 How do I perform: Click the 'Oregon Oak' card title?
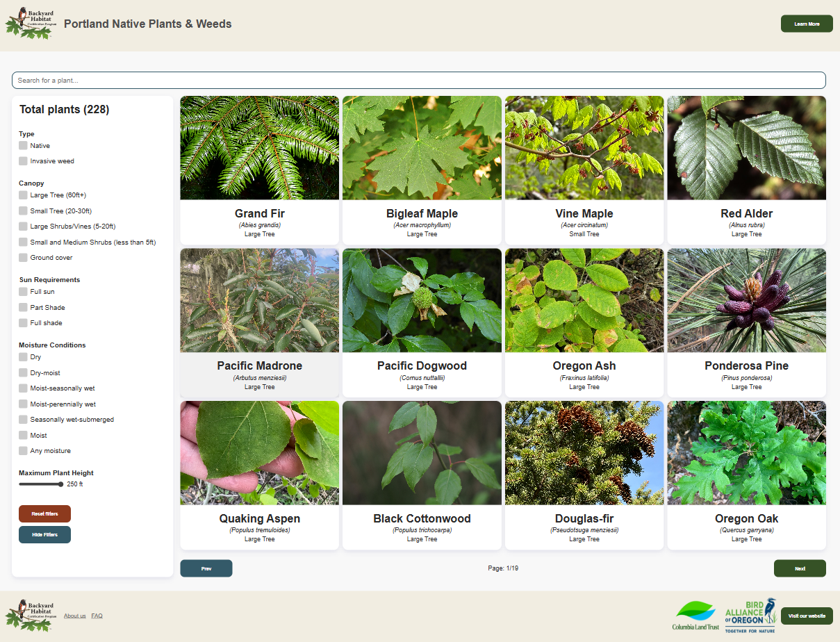pos(747,518)
